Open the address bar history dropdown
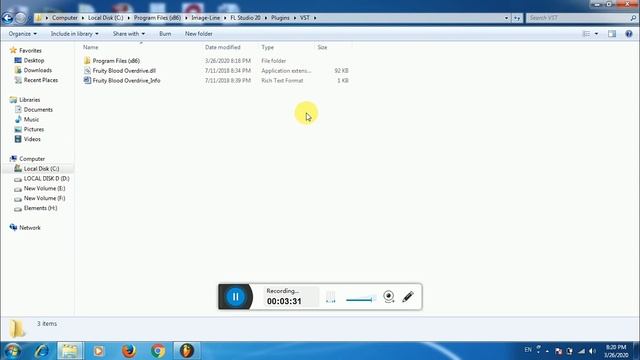 [507, 18]
